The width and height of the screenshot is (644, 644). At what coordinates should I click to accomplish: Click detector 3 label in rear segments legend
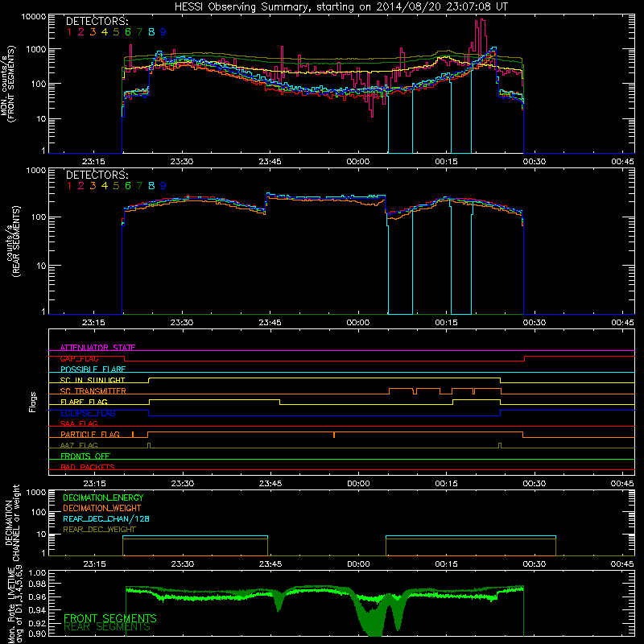pyautogui.click(x=93, y=186)
